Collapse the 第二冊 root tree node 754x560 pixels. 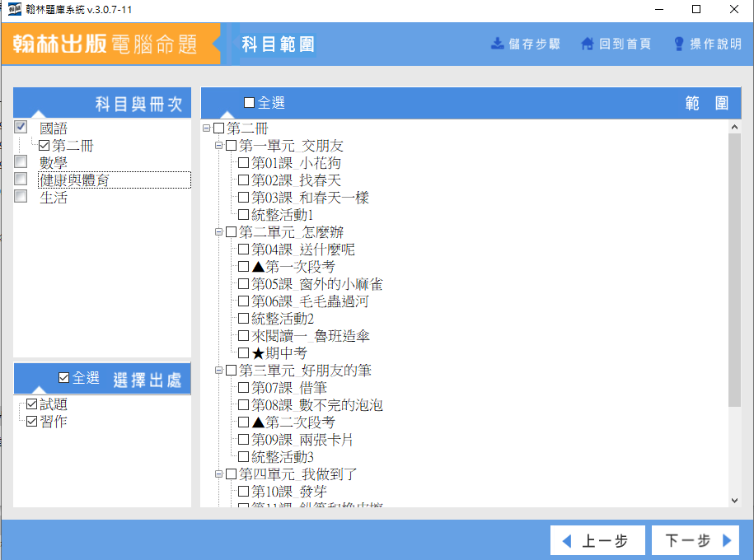[206, 128]
